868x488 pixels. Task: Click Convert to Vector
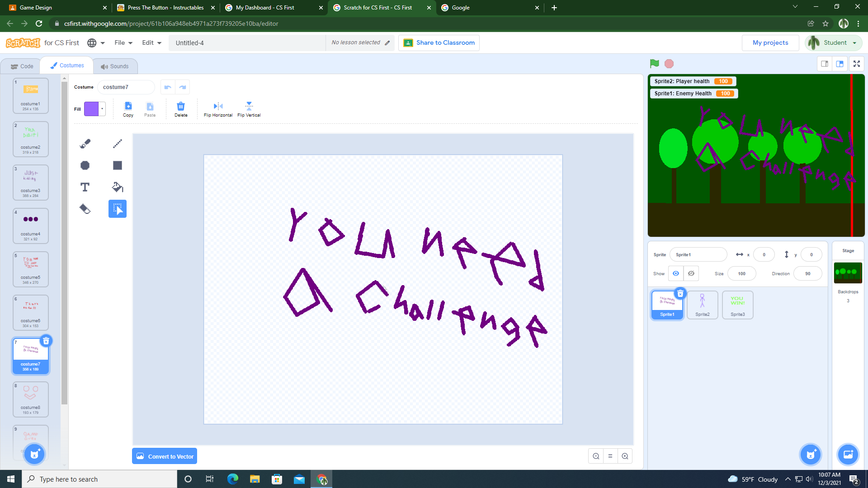click(164, 456)
